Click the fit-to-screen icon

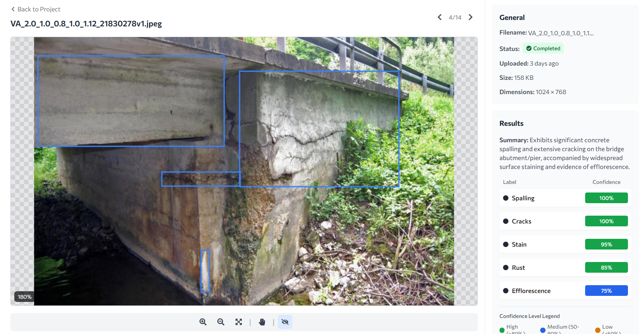[239, 322]
